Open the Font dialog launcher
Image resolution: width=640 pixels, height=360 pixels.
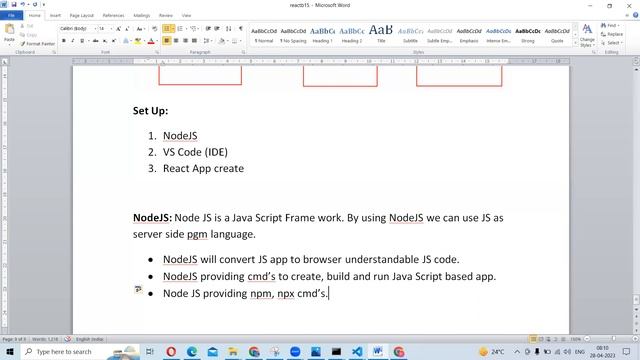point(157,52)
